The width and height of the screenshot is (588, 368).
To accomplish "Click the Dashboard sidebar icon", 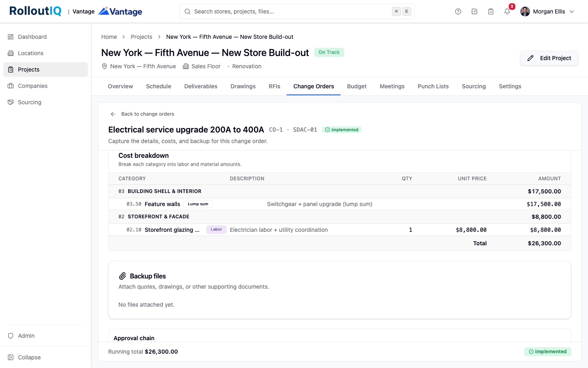I will click(x=11, y=37).
